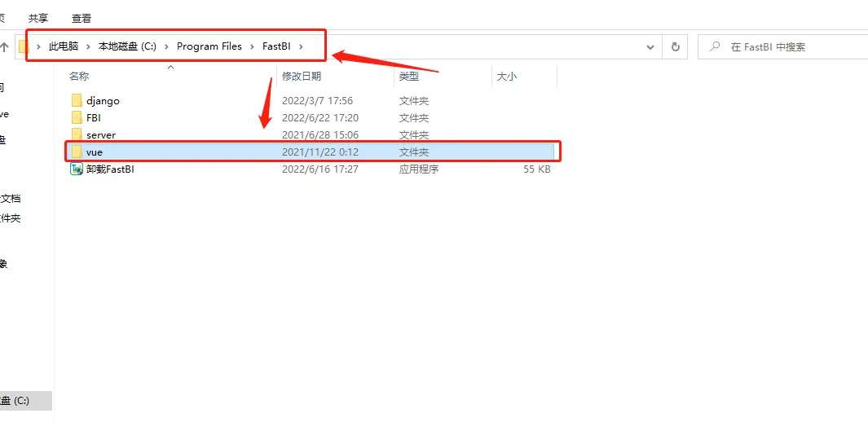This screenshot has width=868, height=422.
Task: Open the 查看 ribbon tab
Action: coord(82,18)
